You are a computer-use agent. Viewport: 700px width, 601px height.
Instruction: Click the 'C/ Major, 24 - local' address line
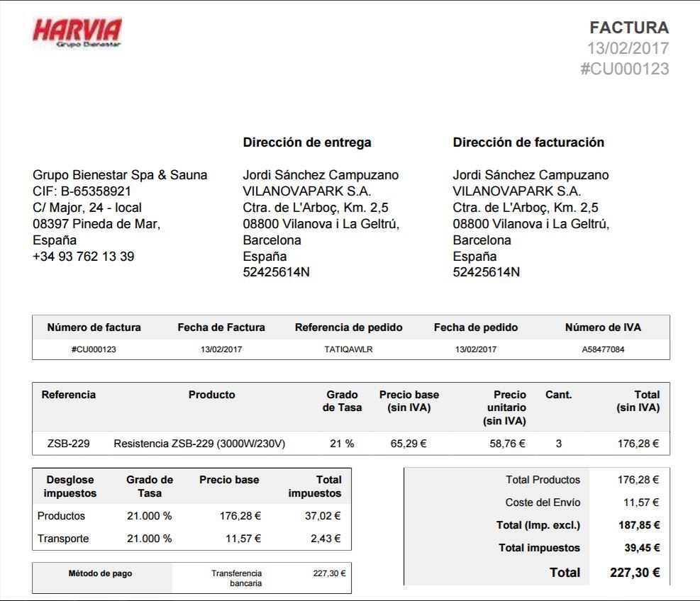tap(87, 208)
